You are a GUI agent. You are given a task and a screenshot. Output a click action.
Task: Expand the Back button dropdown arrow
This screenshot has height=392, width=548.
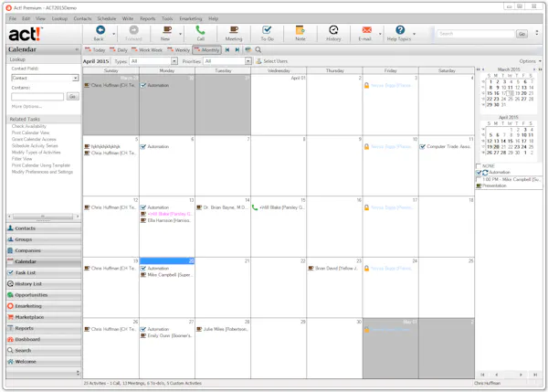pyautogui.click(x=113, y=34)
